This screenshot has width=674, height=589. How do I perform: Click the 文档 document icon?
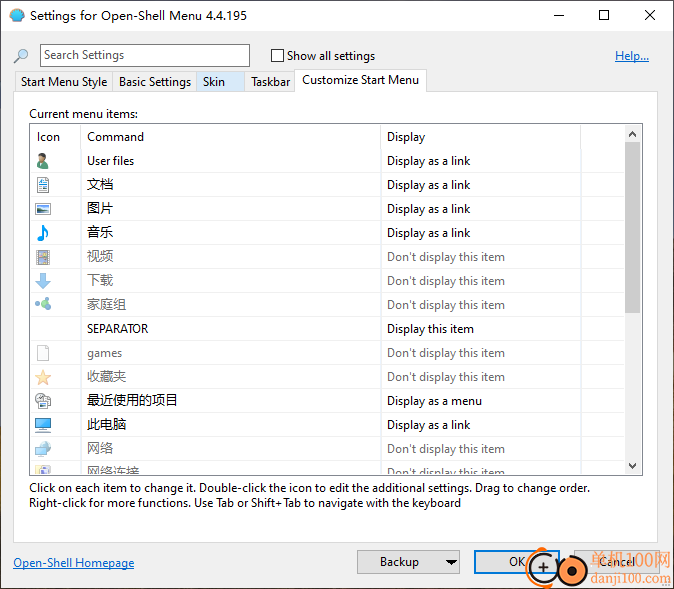pos(43,185)
